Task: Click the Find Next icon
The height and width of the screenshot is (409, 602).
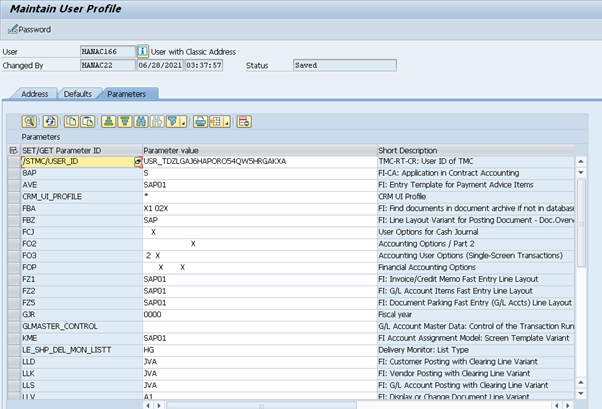Action: tap(156, 121)
